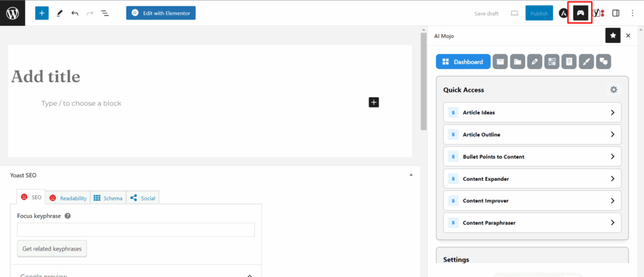Screen dimensions: 644x277
Task: Click Save draft
Action: [486, 14]
